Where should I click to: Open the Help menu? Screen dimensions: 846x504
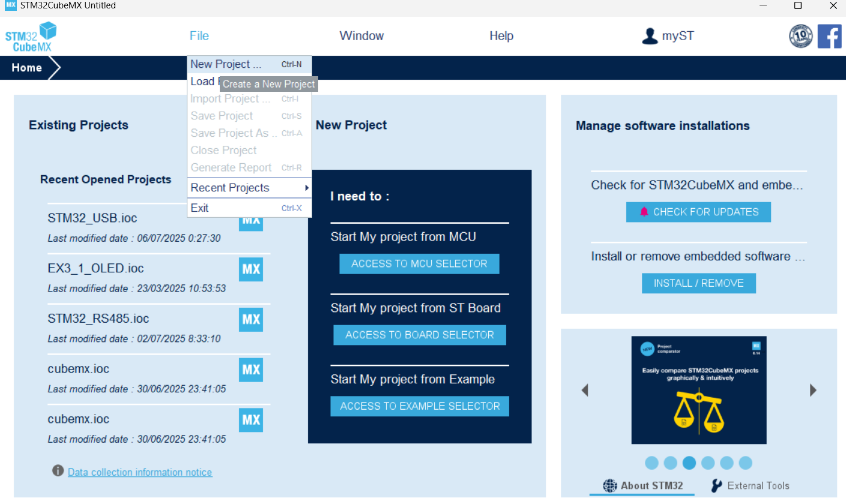point(501,36)
